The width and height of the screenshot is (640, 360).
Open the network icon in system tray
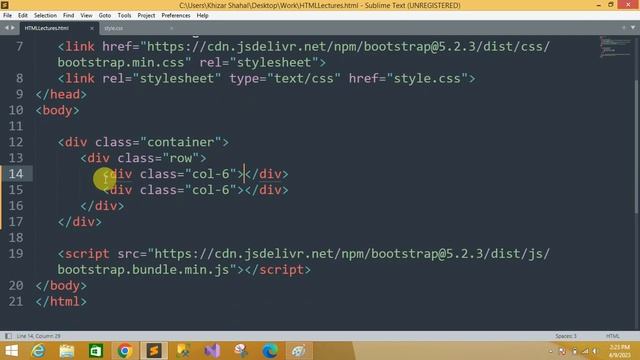[585, 351]
